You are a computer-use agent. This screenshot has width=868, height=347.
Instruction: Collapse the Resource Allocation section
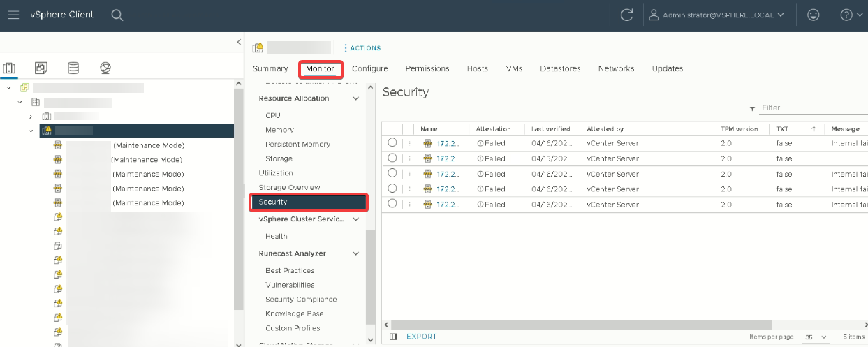tap(356, 98)
